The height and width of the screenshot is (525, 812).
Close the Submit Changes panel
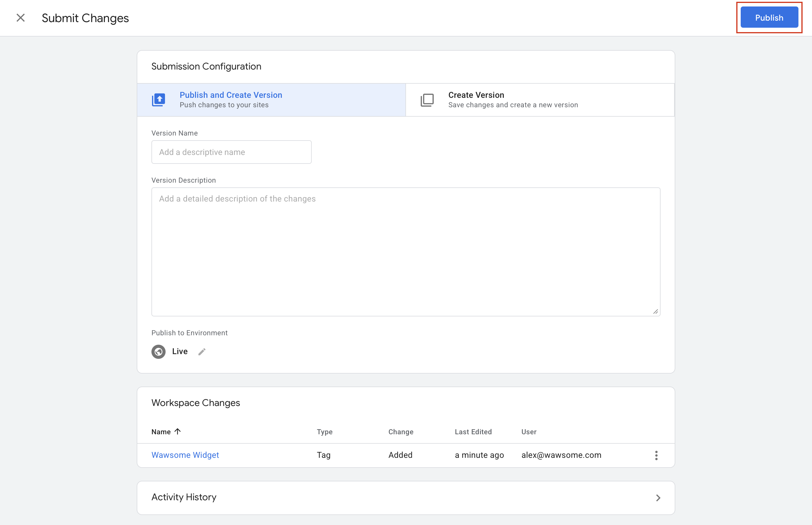coord(20,18)
